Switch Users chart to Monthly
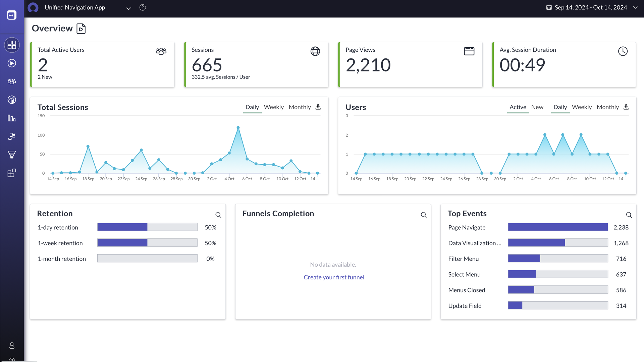The width and height of the screenshot is (644, 362). (x=608, y=107)
